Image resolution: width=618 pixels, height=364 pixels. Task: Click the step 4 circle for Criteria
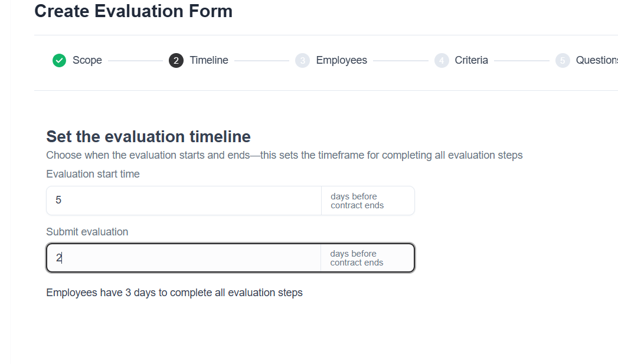point(442,60)
